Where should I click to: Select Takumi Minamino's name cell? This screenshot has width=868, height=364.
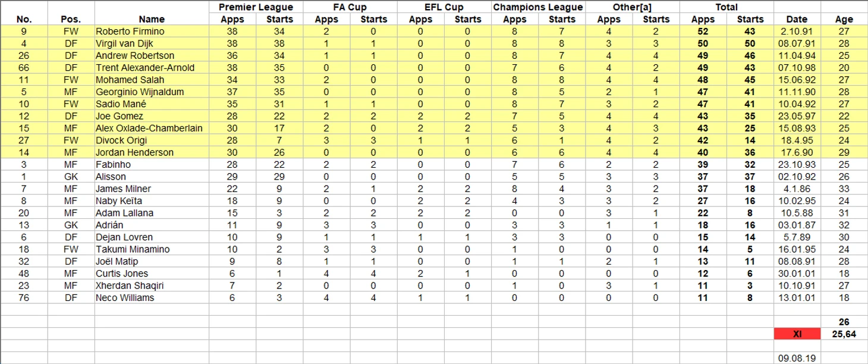133,250
